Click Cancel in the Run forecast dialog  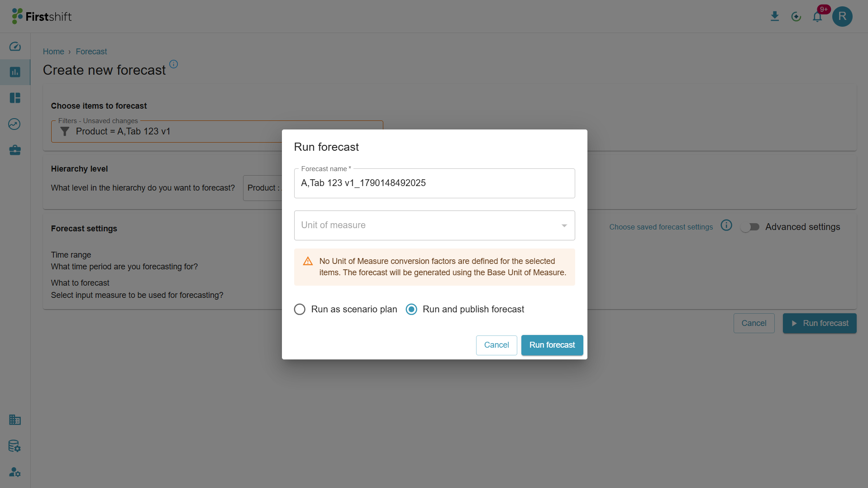[496, 345]
